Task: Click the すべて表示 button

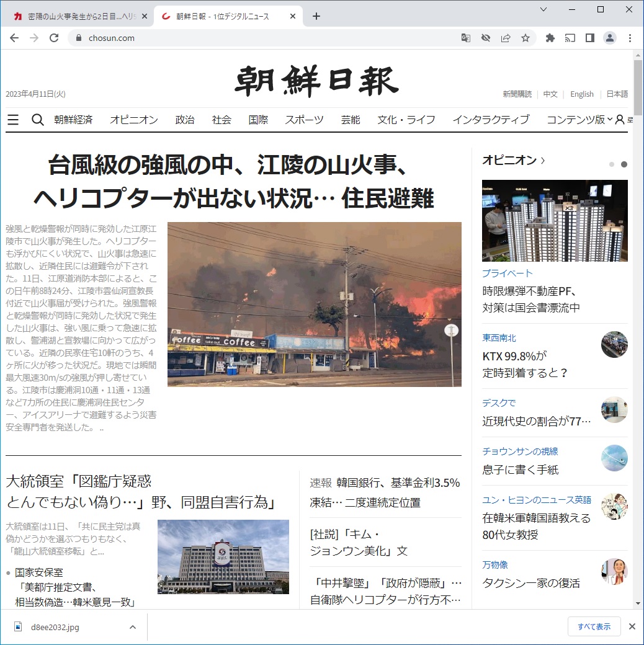Action: pos(594,626)
